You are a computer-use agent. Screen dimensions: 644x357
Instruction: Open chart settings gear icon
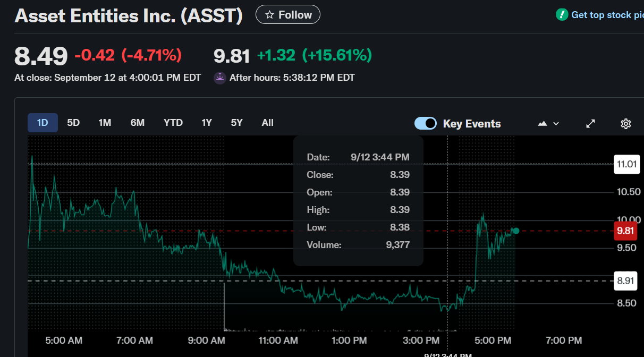click(626, 124)
